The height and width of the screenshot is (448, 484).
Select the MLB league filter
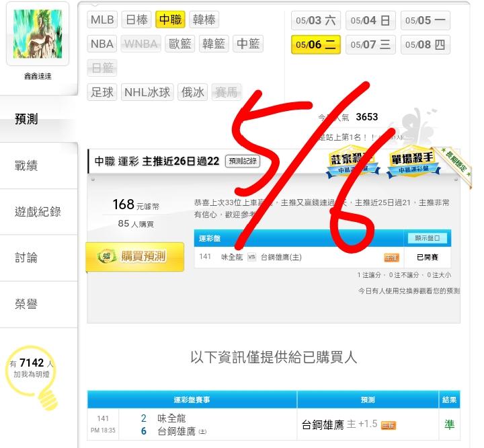(x=102, y=20)
